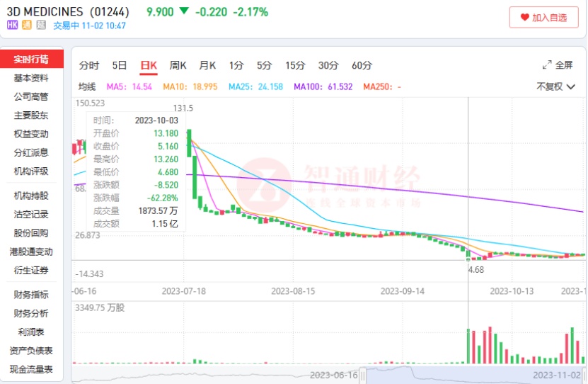Click the purple HK market badge
This screenshot has width=588, height=384.
pyautogui.click(x=12, y=25)
